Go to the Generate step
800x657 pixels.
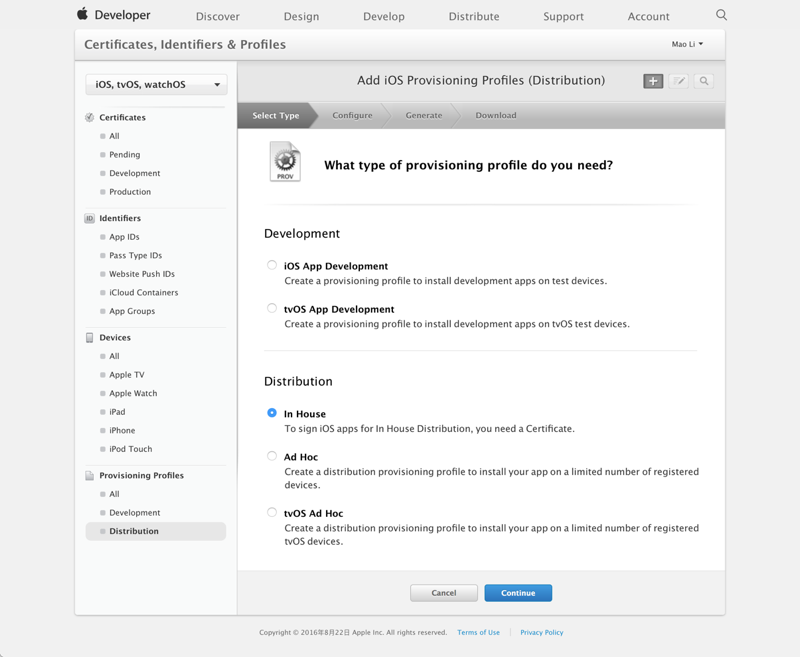point(424,115)
